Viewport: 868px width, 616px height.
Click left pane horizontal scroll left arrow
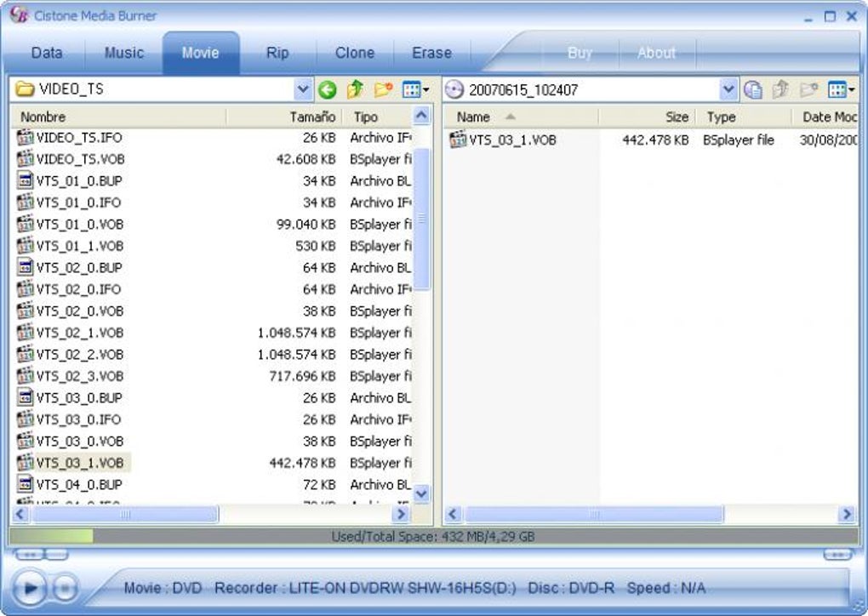tap(20, 514)
